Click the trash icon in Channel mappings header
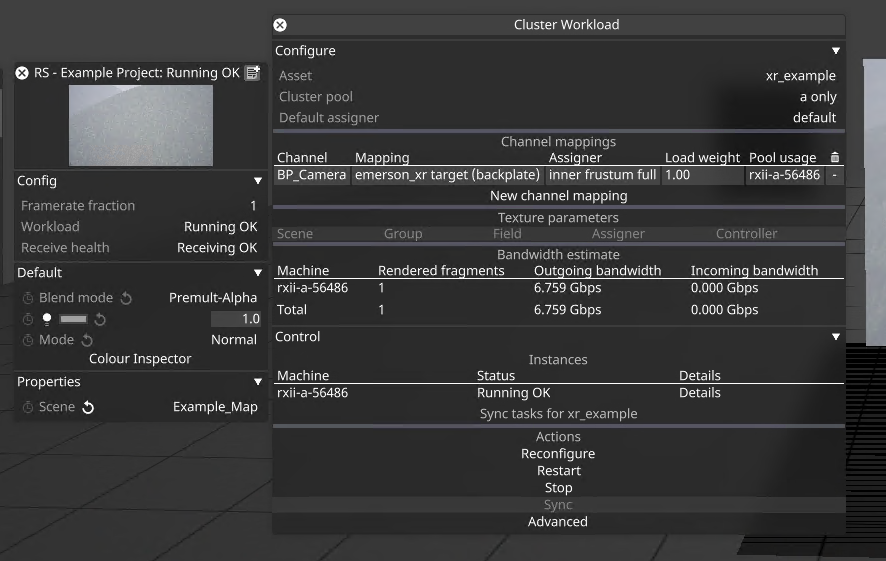This screenshot has width=886, height=561. tap(835, 157)
